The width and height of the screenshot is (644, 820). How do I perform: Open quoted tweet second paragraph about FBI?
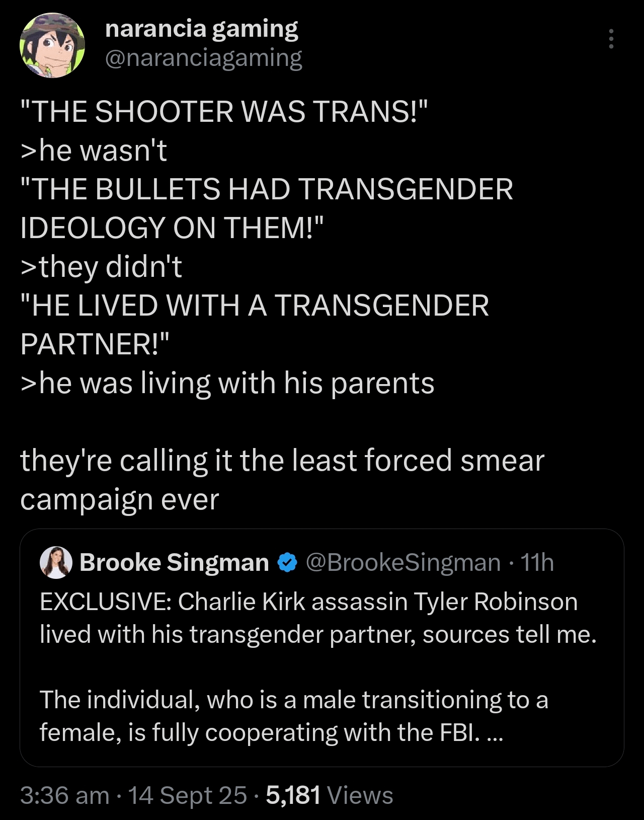(x=294, y=716)
